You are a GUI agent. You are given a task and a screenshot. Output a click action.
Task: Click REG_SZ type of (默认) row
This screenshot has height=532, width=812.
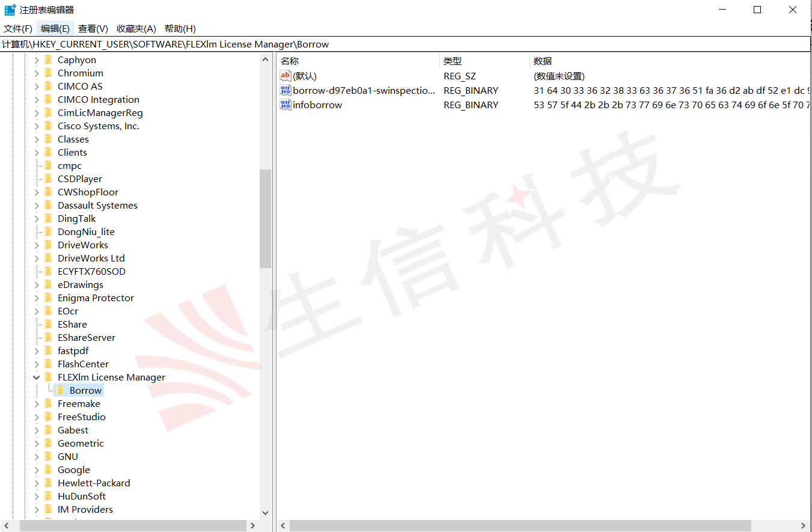click(460, 76)
